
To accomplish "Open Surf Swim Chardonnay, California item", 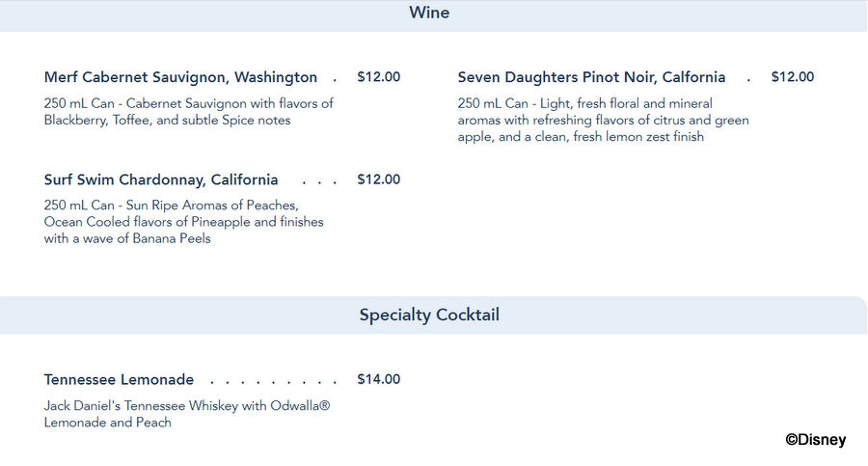I will 161,179.
